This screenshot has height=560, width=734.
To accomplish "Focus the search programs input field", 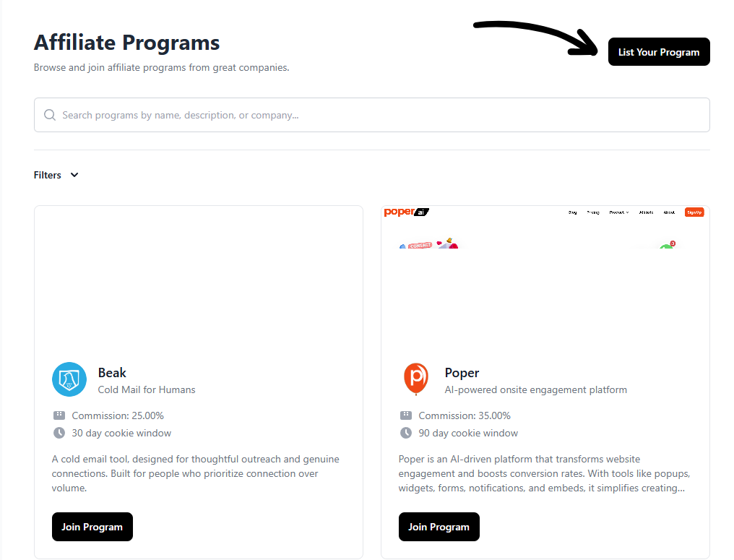I will [x=371, y=115].
